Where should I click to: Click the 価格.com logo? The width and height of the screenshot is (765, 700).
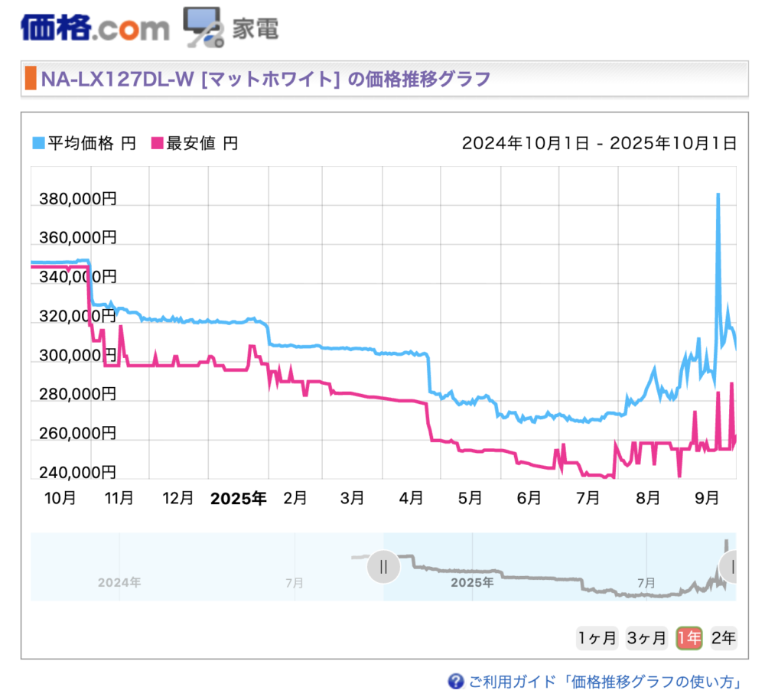(x=95, y=28)
